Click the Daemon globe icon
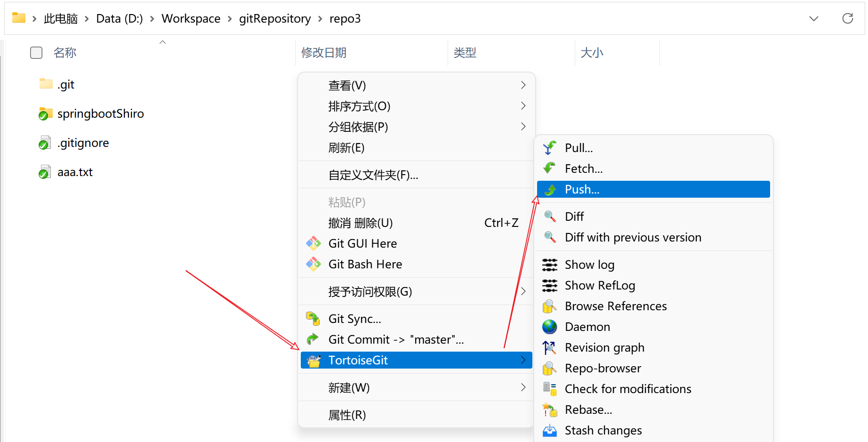 [549, 327]
